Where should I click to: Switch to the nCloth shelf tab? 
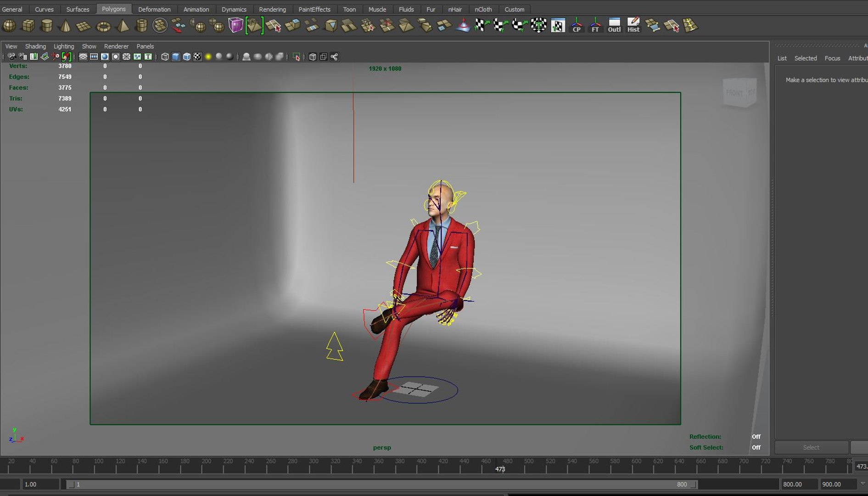coord(483,9)
